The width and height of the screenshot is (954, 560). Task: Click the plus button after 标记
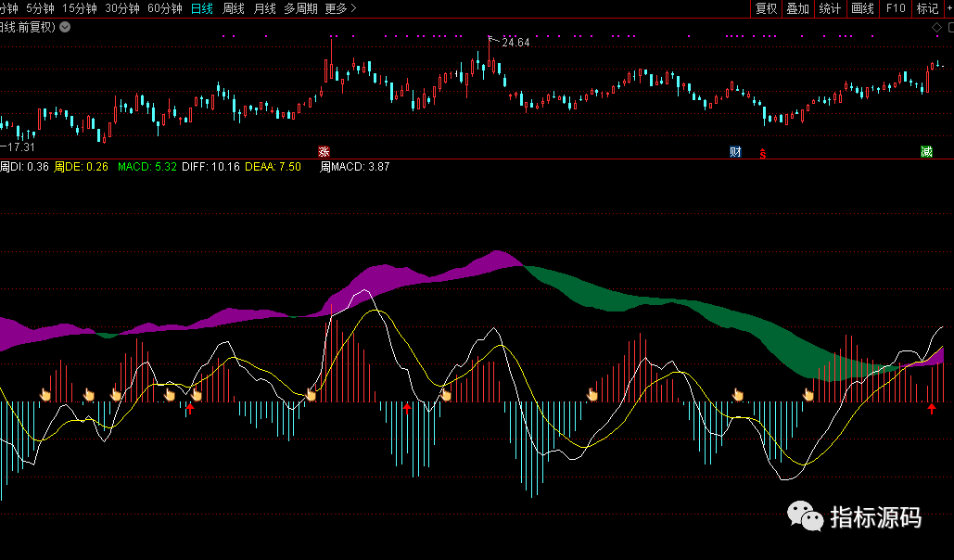[x=949, y=8]
